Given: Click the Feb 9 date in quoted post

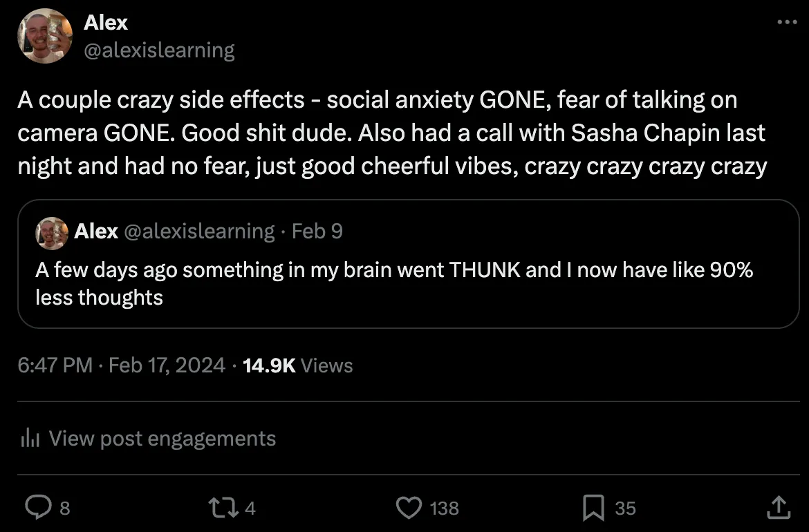Looking at the screenshot, I should tap(317, 231).
